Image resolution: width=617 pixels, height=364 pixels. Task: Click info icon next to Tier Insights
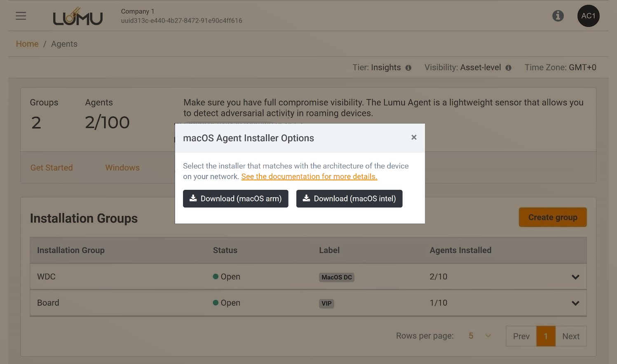pos(408,68)
